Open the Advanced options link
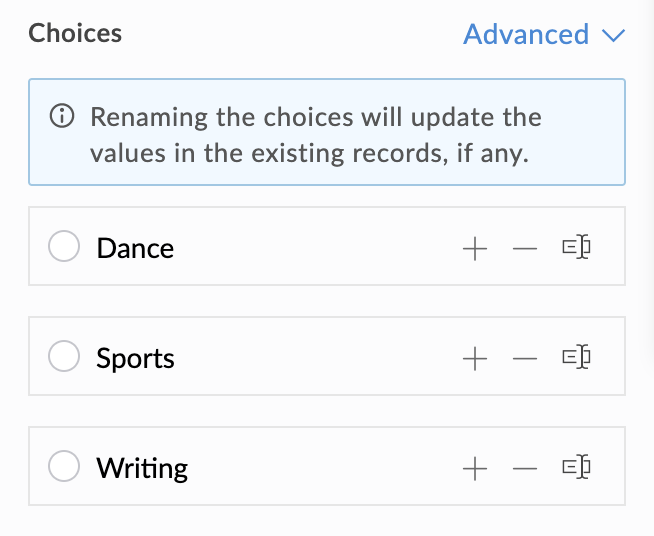This screenshot has height=536, width=654. 526,34
